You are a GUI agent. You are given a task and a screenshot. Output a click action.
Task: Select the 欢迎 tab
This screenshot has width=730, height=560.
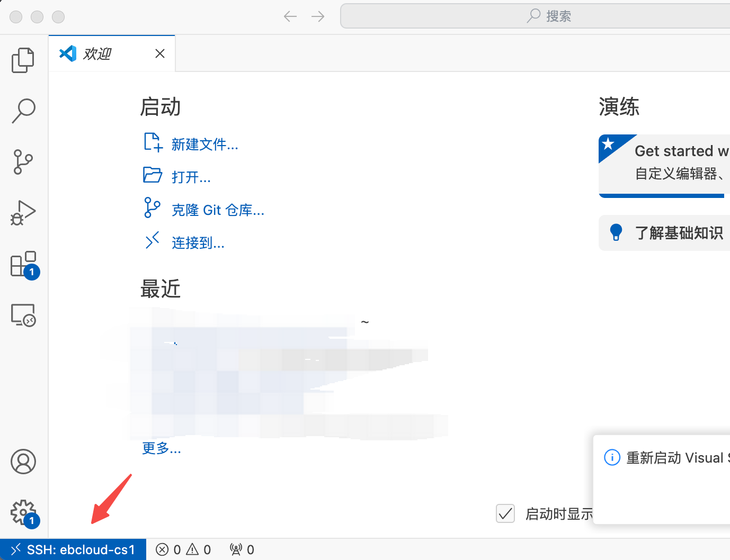[x=98, y=53]
